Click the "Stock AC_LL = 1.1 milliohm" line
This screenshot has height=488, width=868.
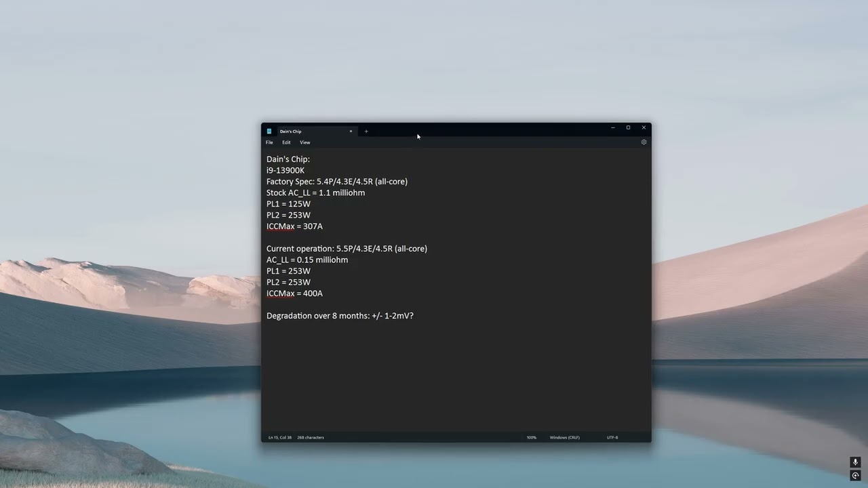pyautogui.click(x=315, y=192)
